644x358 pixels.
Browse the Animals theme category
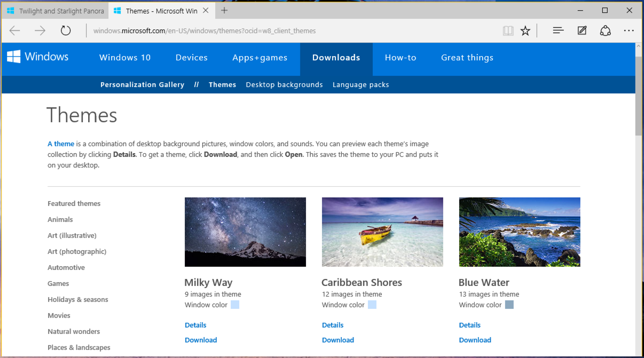click(60, 219)
